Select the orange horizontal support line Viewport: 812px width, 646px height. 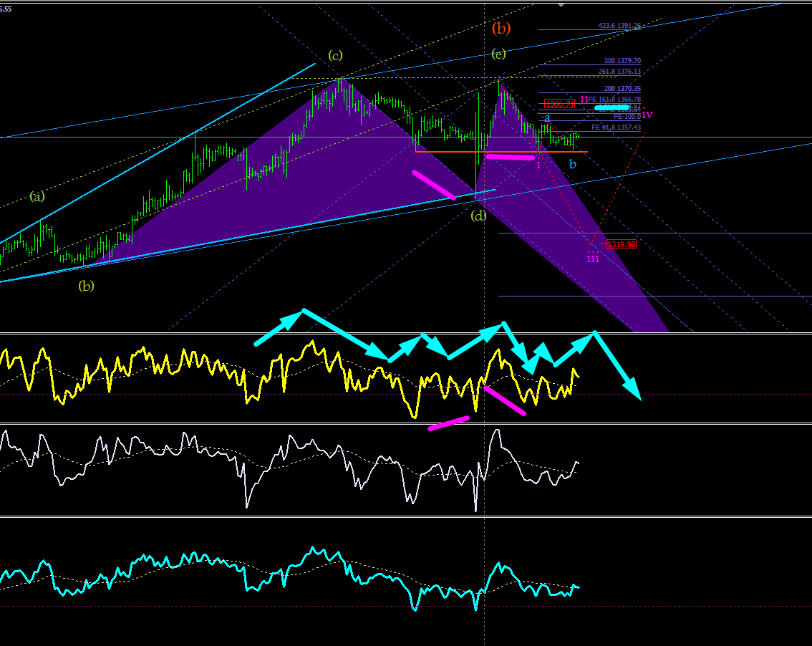pyautogui.click(x=501, y=152)
